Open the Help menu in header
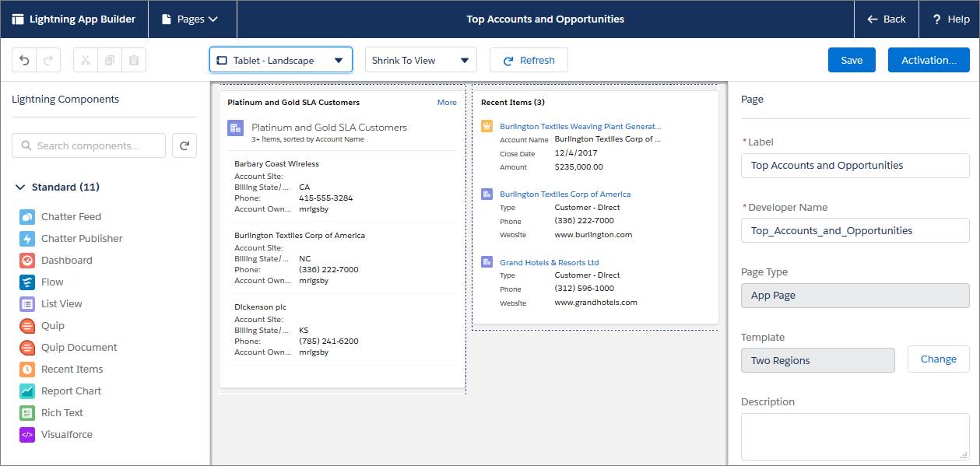Screen dimensions: 980x466 (x=950, y=19)
